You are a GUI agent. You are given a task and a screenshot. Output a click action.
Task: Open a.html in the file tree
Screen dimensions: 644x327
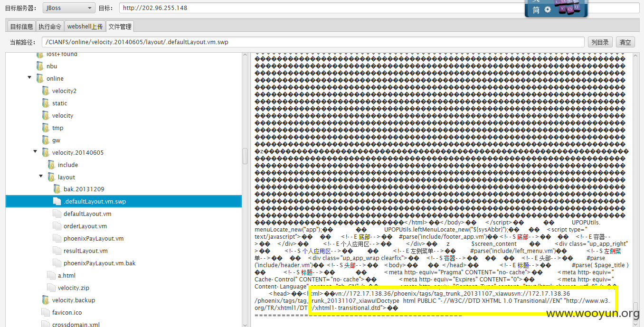[66, 275]
